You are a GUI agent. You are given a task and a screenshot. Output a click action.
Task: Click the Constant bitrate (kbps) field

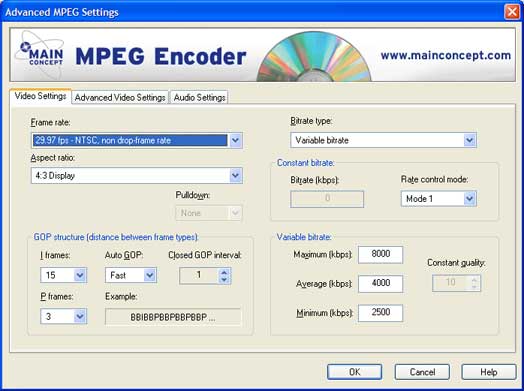point(327,199)
